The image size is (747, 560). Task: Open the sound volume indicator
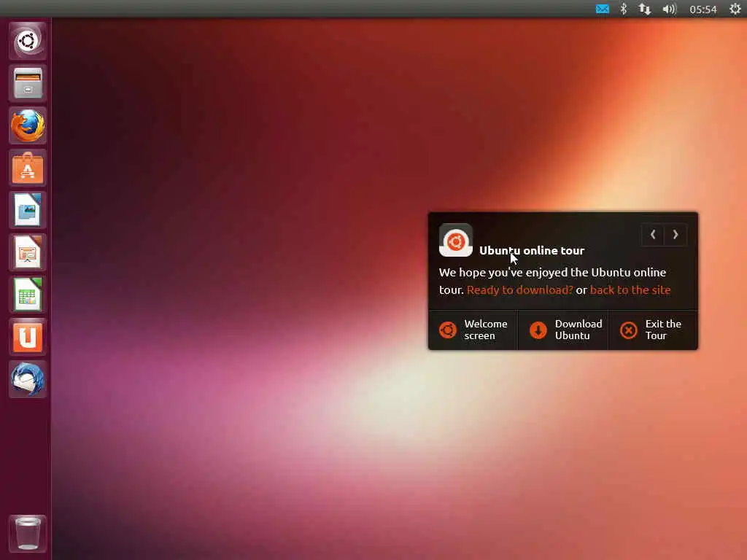[x=670, y=9]
